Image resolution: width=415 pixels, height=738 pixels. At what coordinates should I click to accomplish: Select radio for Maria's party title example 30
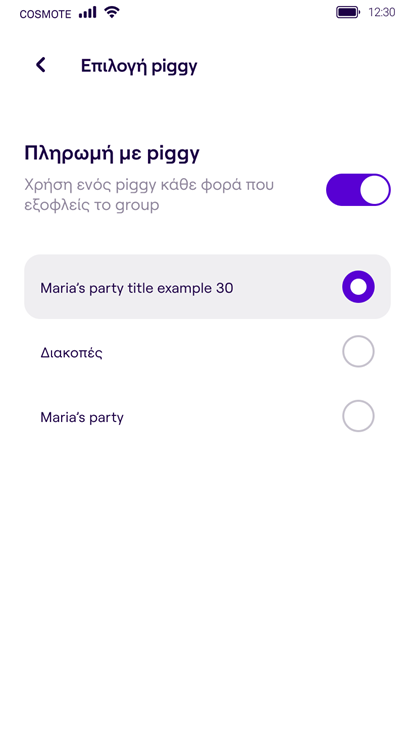358,287
